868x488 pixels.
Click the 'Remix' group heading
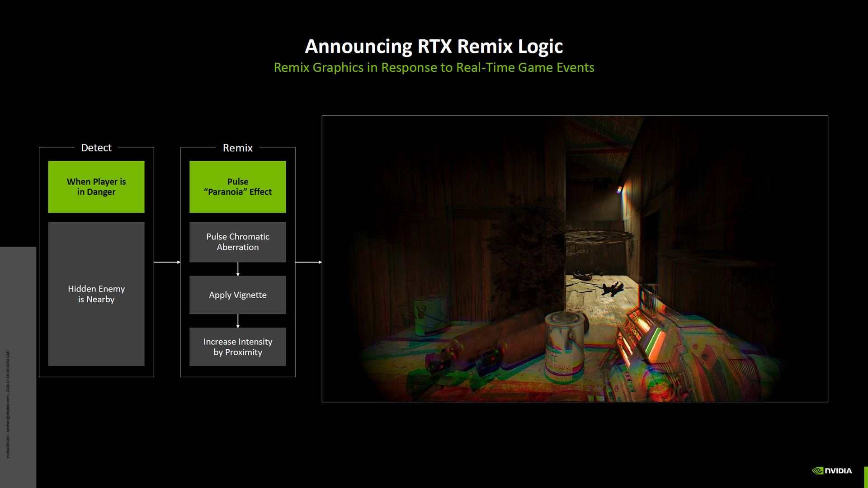(237, 148)
